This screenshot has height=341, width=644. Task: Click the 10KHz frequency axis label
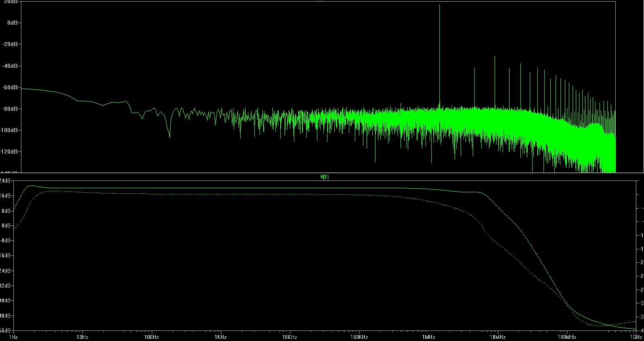point(289,337)
